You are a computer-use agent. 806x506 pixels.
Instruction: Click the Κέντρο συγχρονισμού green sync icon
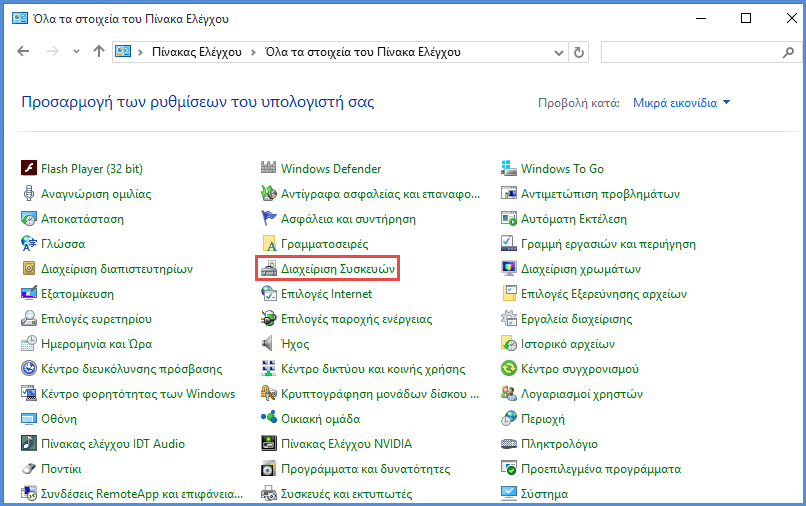coord(508,368)
